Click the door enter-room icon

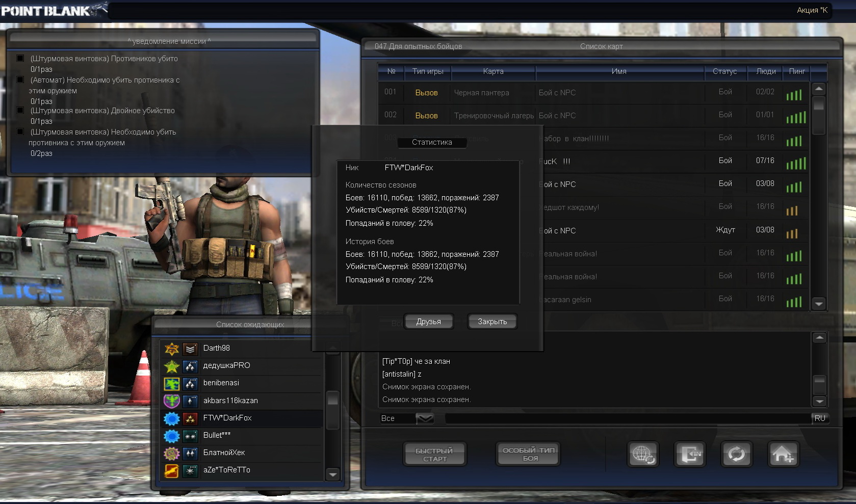tap(689, 454)
